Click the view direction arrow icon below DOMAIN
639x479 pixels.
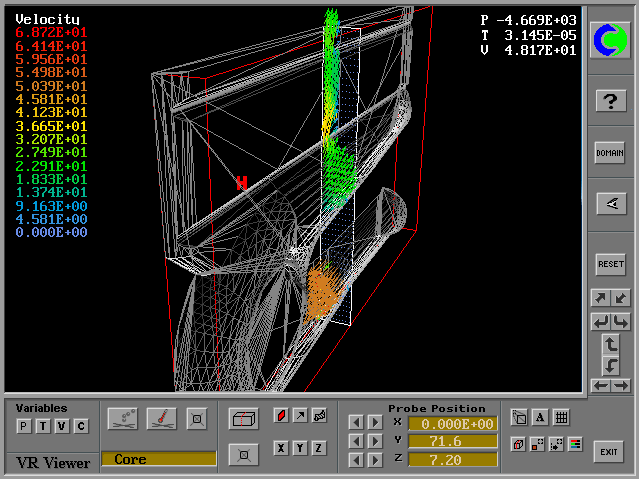610,203
